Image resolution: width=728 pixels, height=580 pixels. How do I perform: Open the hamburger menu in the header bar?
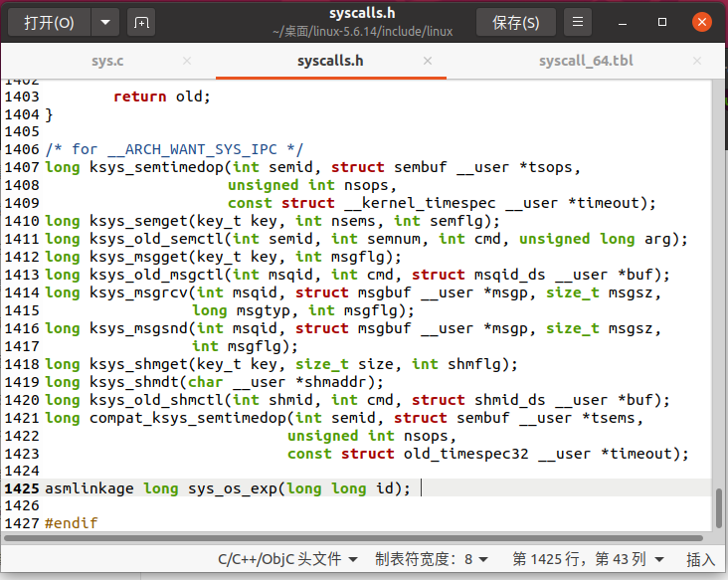click(579, 22)
